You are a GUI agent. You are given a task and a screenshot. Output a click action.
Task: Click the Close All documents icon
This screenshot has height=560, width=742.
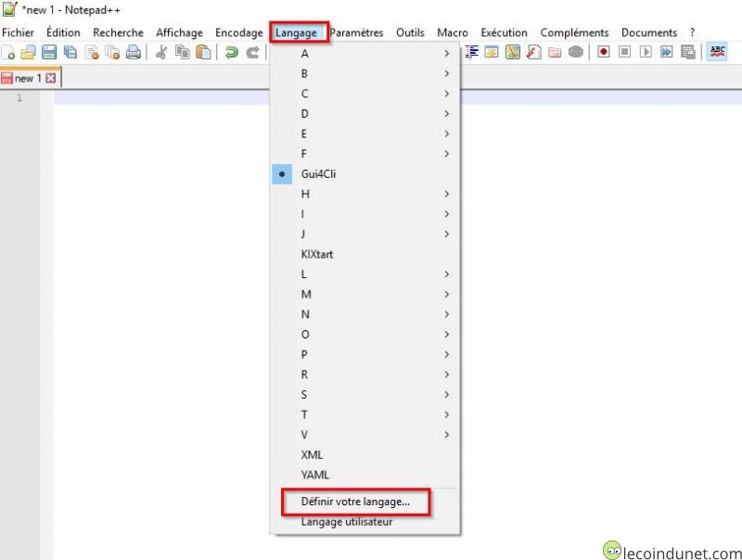(x=112, y=52)
